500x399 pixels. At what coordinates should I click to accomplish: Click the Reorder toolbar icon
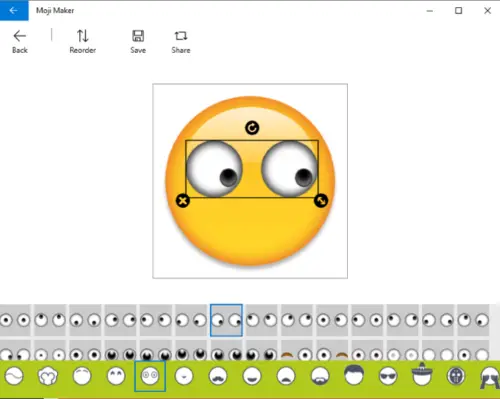coord(83,41)
